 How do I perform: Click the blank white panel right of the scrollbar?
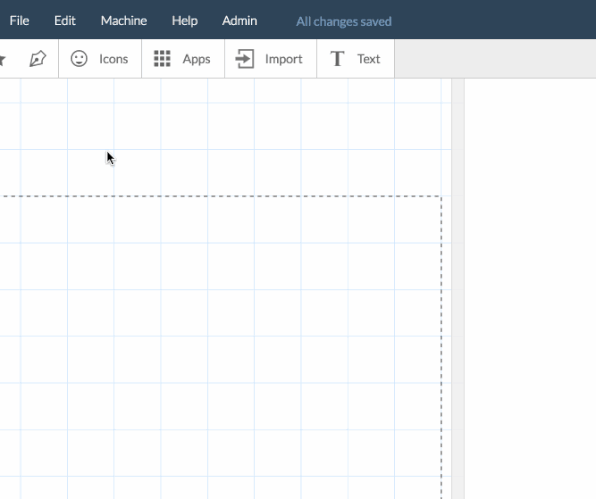530,289
